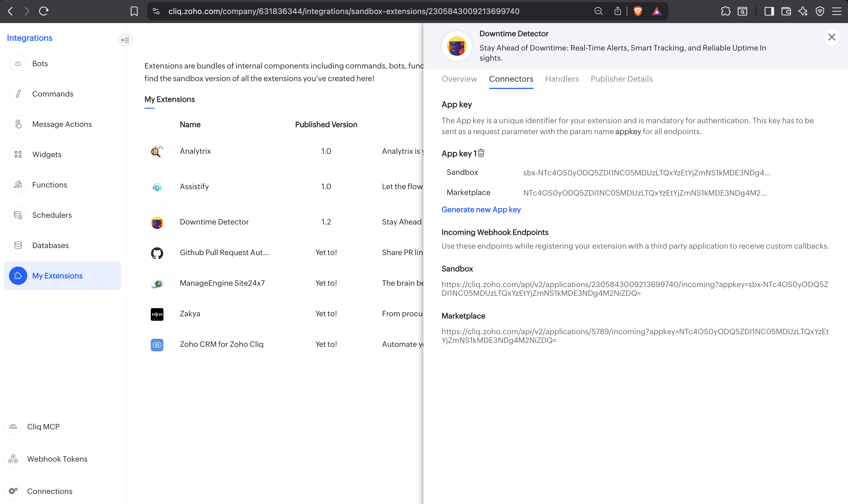Open the browser hamburger menu
Viewport: 848px width, 504px height.
(x=837, y=11)
